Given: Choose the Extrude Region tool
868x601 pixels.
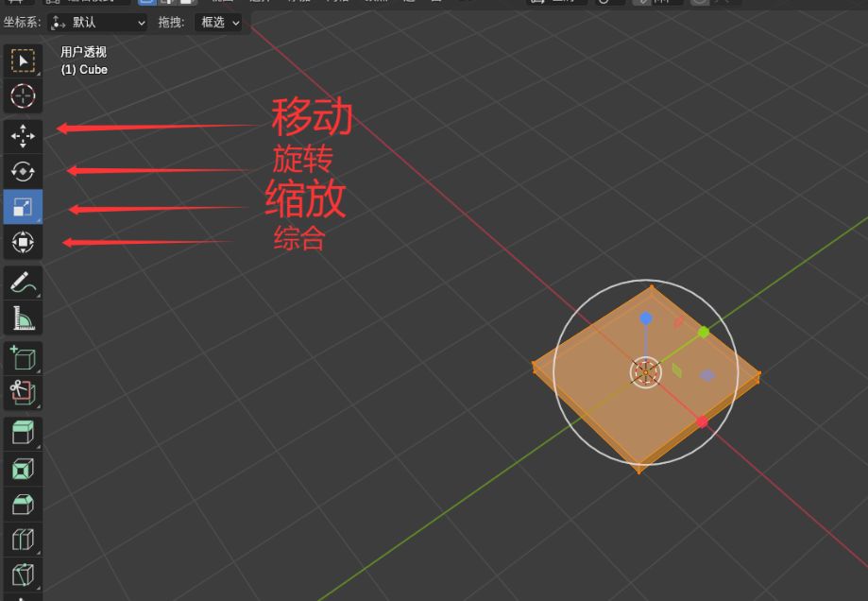Looking at the screenshot, I should tap(23, 433).
